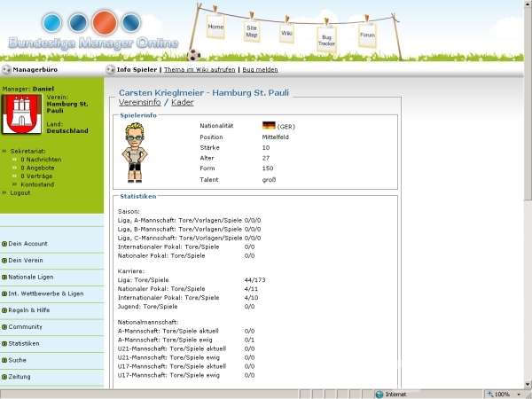Click the player avatar in Spielerinfo
Screen dimensions: 532x399
coord(134,152)
